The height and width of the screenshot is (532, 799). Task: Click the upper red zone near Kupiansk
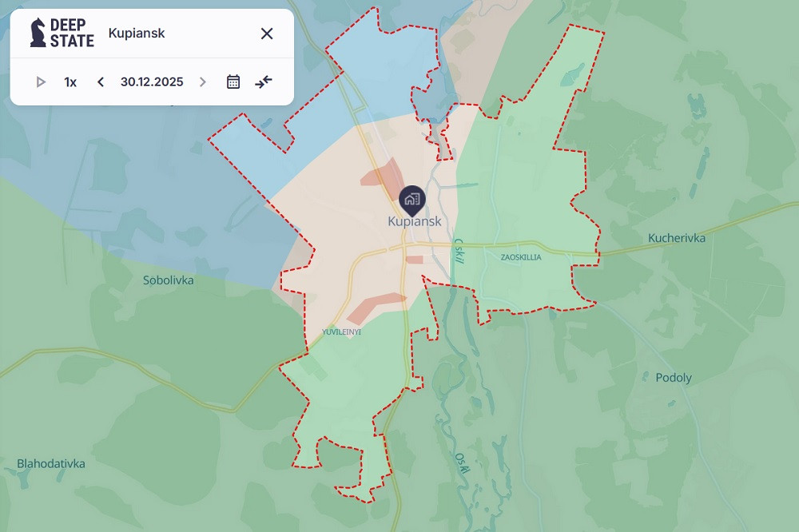[383, 173]
